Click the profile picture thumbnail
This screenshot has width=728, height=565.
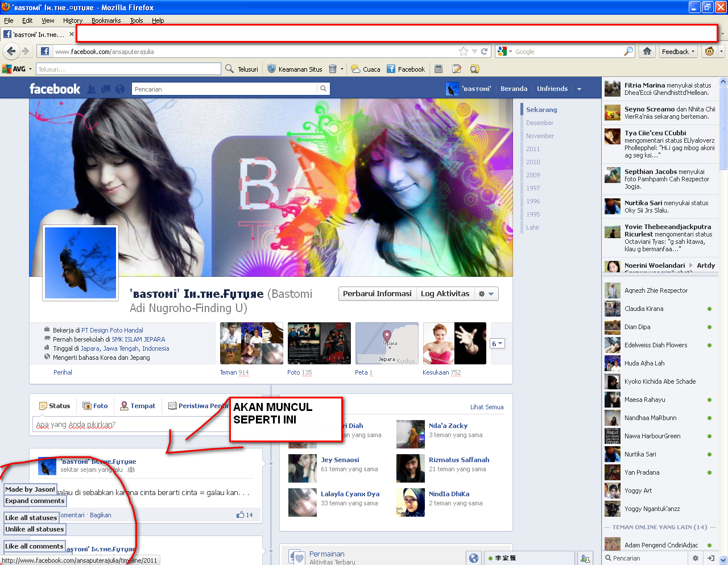[80, 263]
